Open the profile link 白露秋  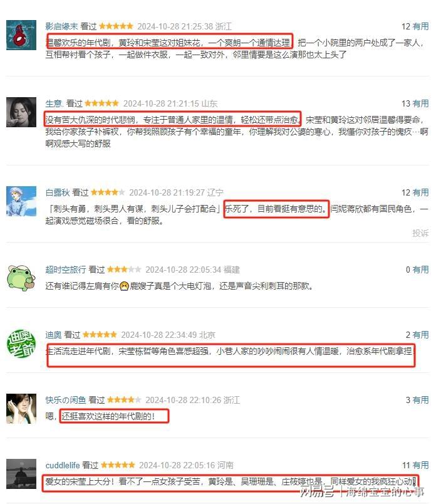58,192
